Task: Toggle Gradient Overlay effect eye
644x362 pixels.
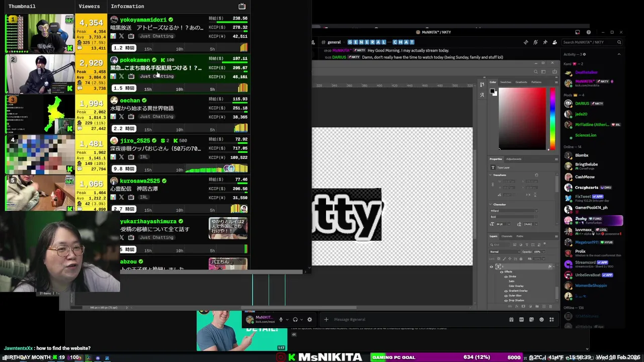Action: (506, 291)
